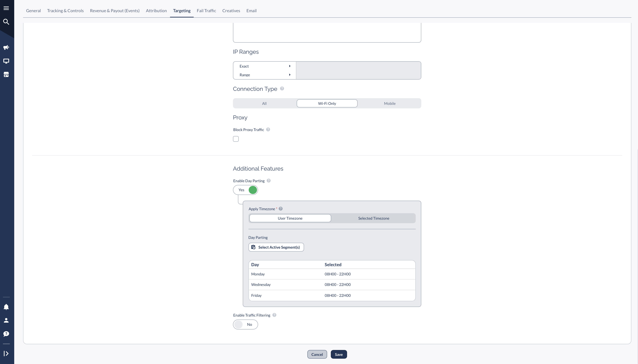638x364 pixels.
Task: Select Mobile connection type
Action: pos(390,104)
